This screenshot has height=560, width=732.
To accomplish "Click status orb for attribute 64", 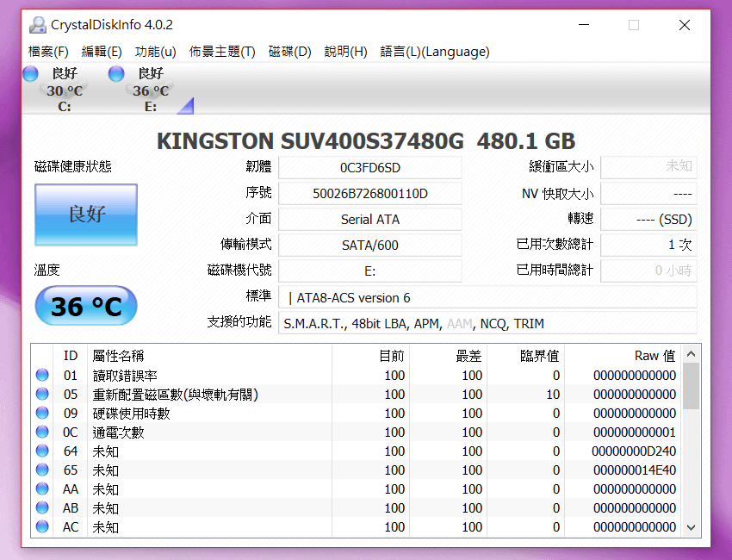I will pyautogui.click(x=42, y=451).
